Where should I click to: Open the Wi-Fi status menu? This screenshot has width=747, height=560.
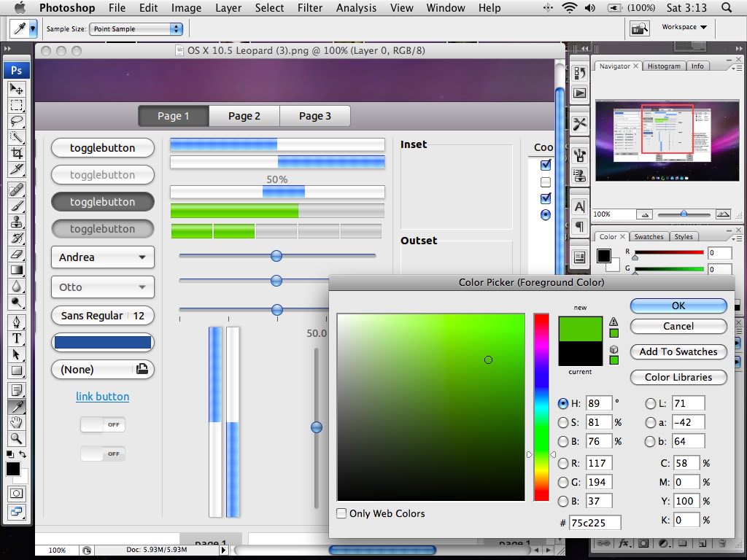click(x=570, y=7)
